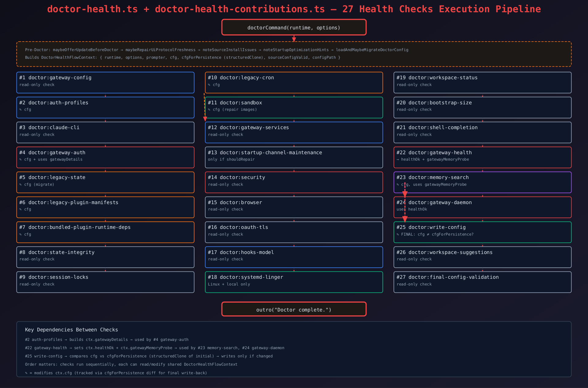Click the #11 doctor:sandbox node

click(x=294, y=107)
